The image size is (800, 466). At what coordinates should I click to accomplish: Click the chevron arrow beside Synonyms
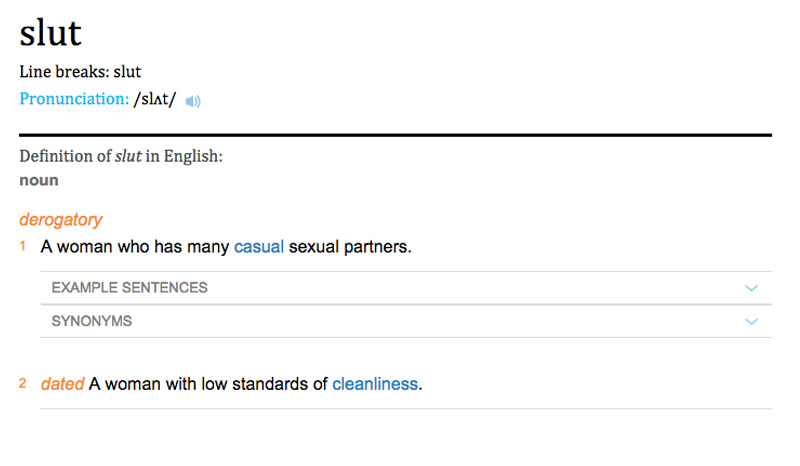coord(752,322)
